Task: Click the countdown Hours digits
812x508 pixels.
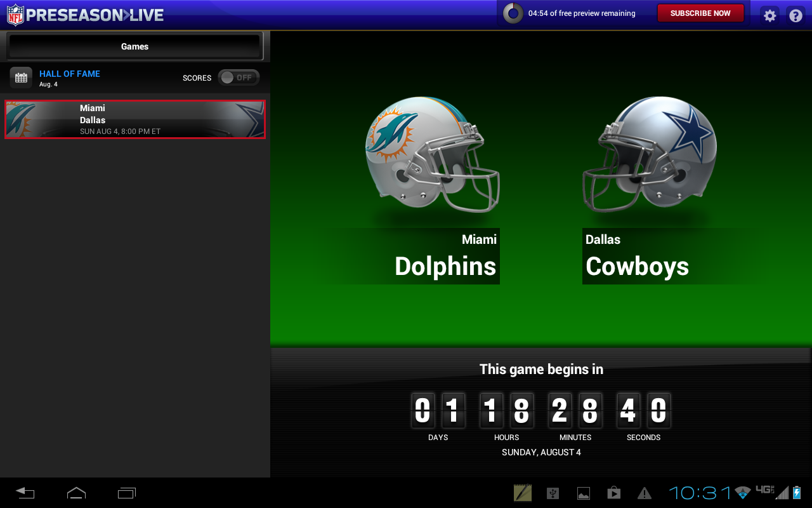Action: pyautogui.click(x=506, y=410)
